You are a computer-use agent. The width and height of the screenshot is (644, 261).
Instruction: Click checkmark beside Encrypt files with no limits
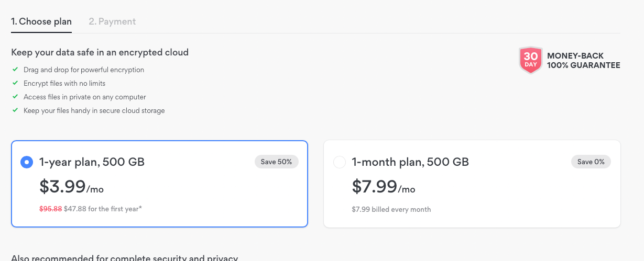point(15,83)
